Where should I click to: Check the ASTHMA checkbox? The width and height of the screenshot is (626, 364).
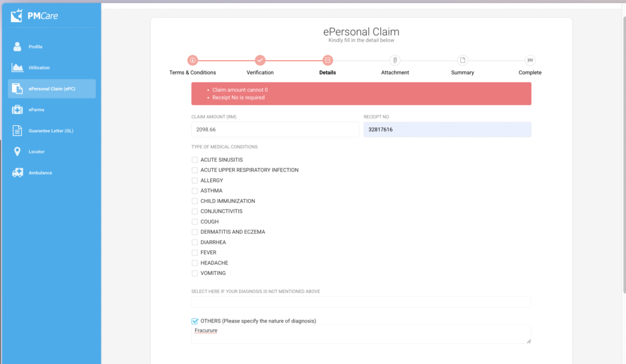(x=195, y=191)
